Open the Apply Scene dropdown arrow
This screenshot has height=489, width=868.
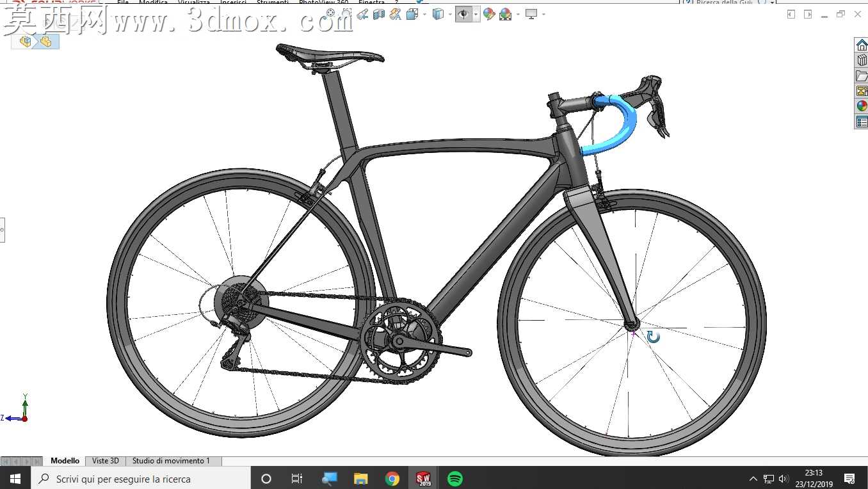click(x=518, y=14)
